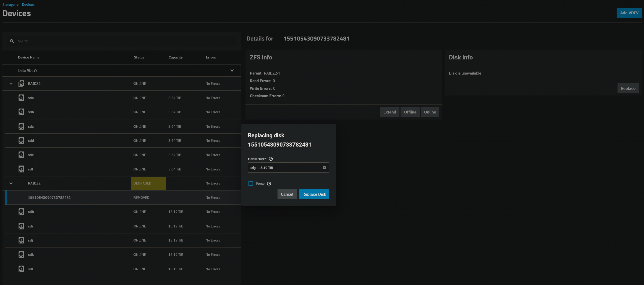Click the disk icon for sdb
This screenshot has height=285, width=644.
click(x=21, y=112)
